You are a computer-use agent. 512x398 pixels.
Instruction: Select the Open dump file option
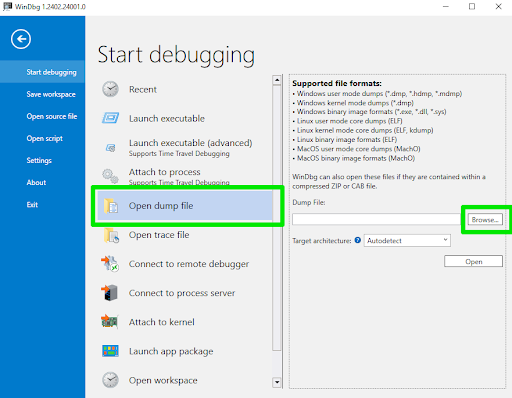point(185,206)
